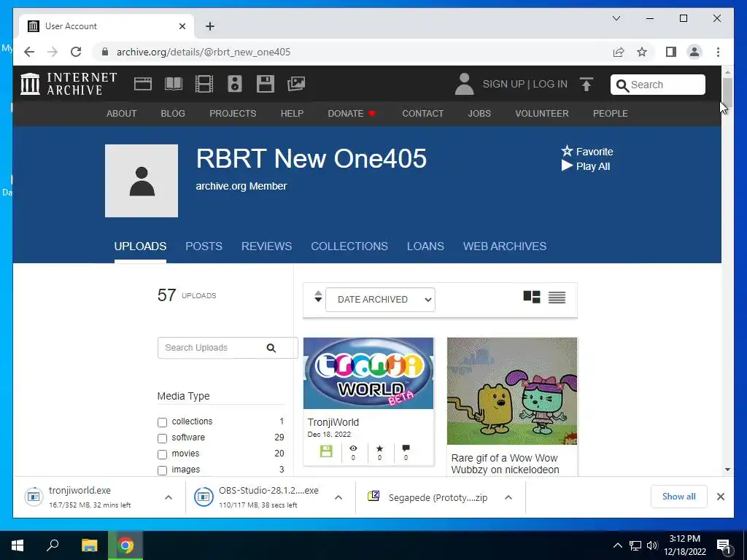Check the collections media type filter
This screenshot has width=747, height=560.
tap(163, 422)
